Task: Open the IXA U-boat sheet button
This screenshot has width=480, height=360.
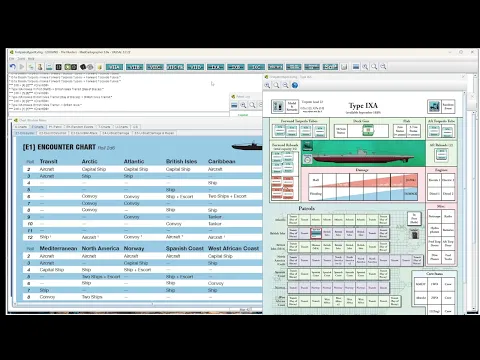Action: (216, 67)
